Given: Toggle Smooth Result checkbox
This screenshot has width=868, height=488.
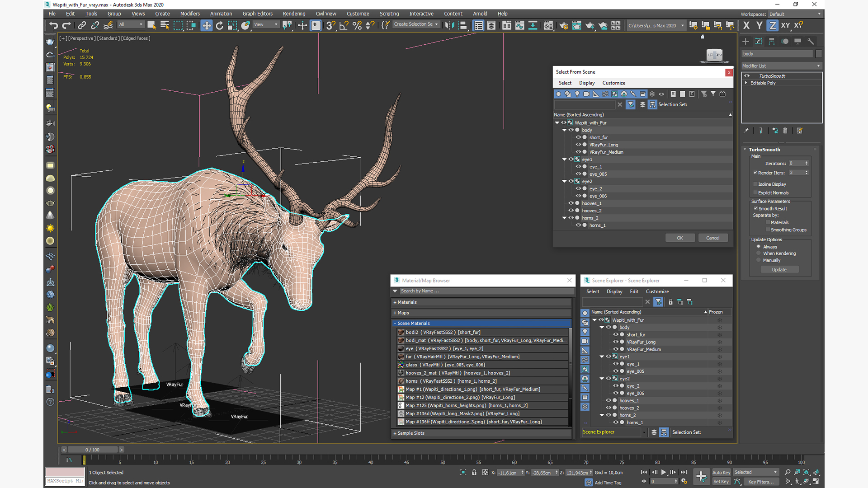Looking at the screenshot, I should click(x=755, y=209).
